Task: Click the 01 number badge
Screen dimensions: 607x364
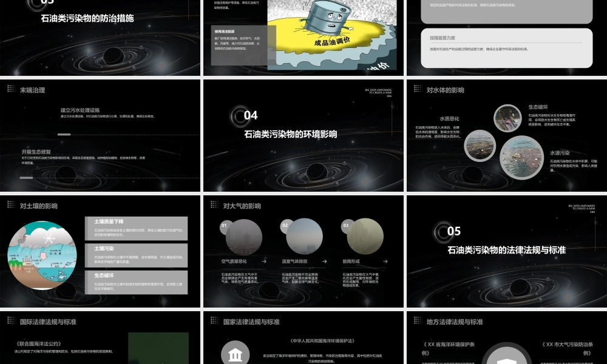Action: tap(226, 226)
